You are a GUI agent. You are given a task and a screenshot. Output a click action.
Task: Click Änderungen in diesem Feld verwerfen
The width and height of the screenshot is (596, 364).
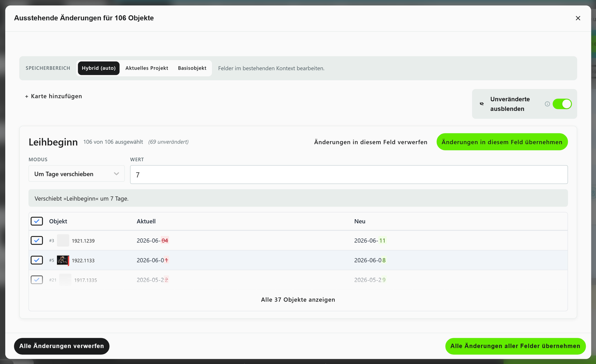point(371,142)
